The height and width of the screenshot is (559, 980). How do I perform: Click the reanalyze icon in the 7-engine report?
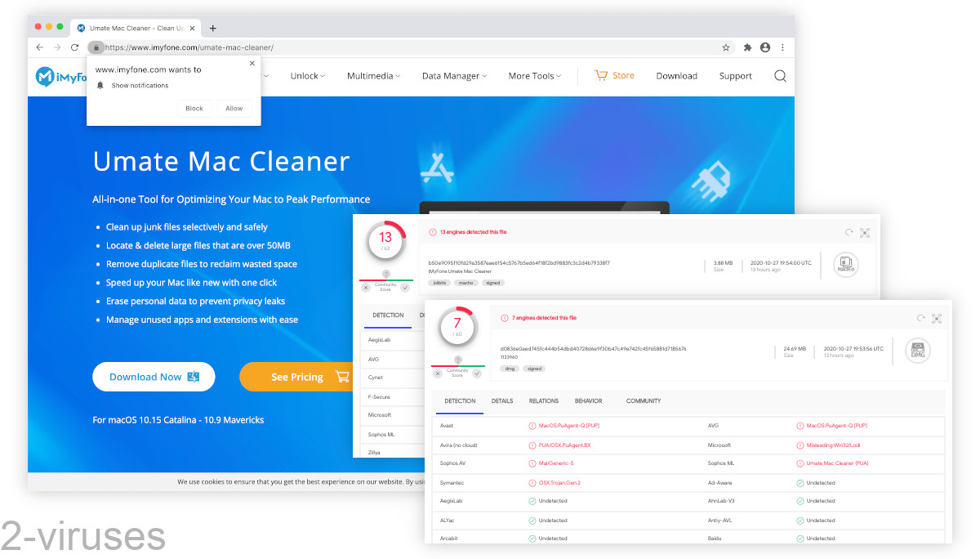point(921,318)
